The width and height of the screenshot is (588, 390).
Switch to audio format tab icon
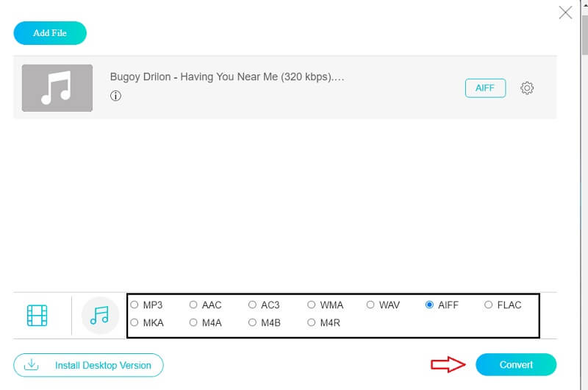[x=99, y=316]
